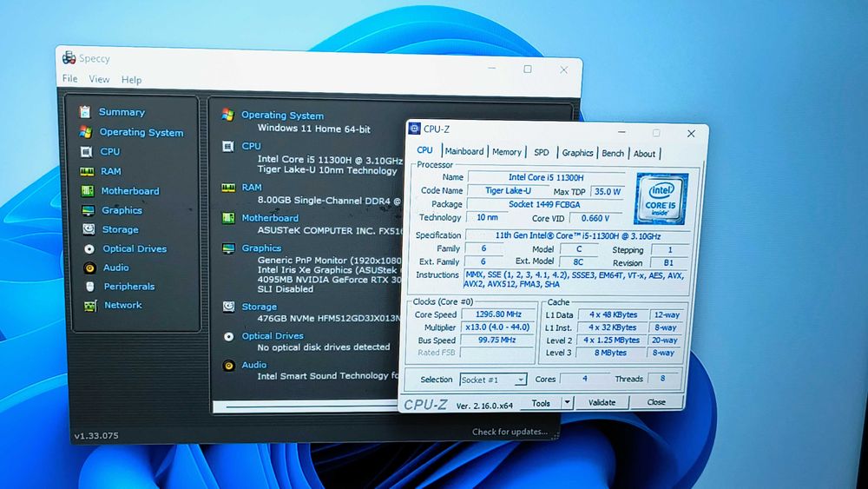Switch to the Memory tab in CPU-Z

(x=507, y=152)
